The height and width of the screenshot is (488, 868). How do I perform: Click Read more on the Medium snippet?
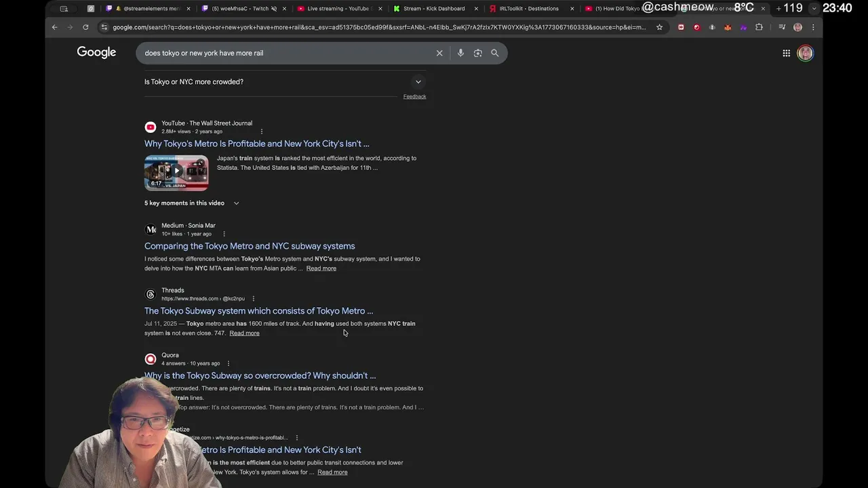click(321, 268)
